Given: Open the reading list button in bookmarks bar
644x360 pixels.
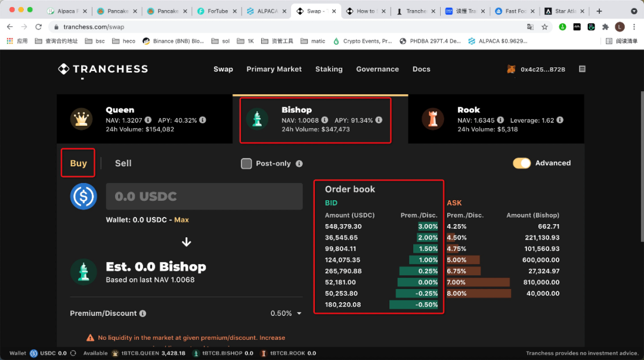Looking at the screenshot, I should point(621,41).
